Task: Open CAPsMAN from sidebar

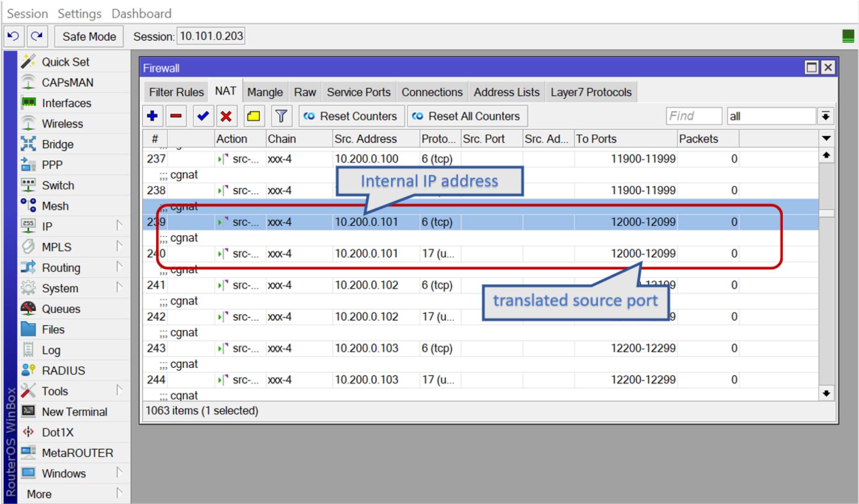Action: tap(68, 82)
